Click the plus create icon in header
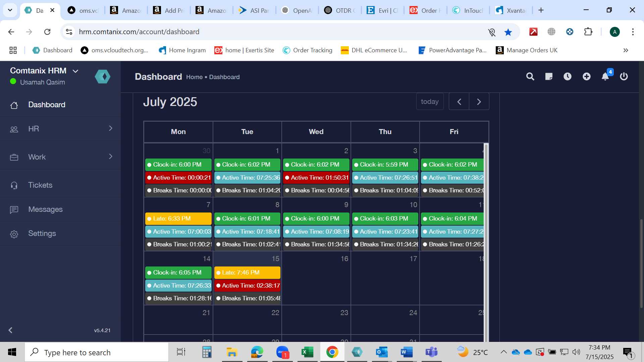644x362 pixels. coord(586,76)
